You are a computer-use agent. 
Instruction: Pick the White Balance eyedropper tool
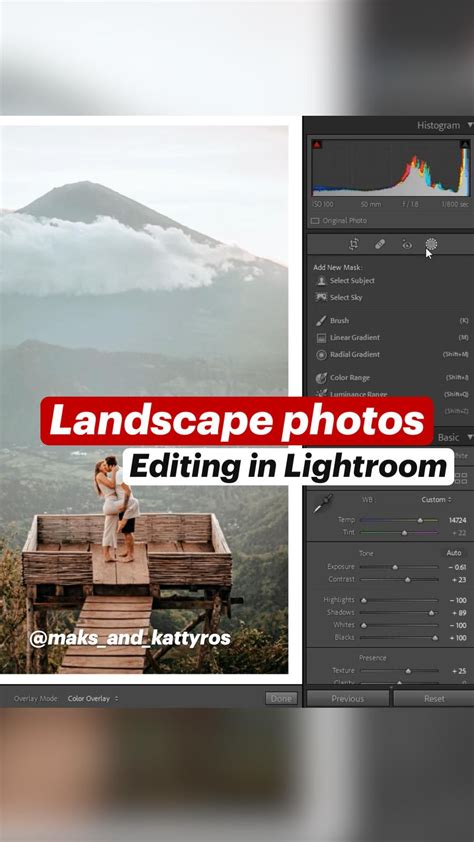point(323,503)
